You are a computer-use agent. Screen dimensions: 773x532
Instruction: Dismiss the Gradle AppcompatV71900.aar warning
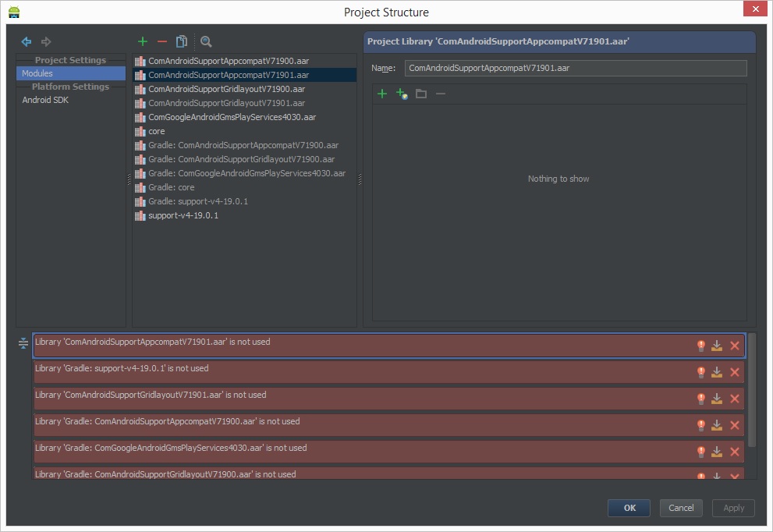[735, 425]
